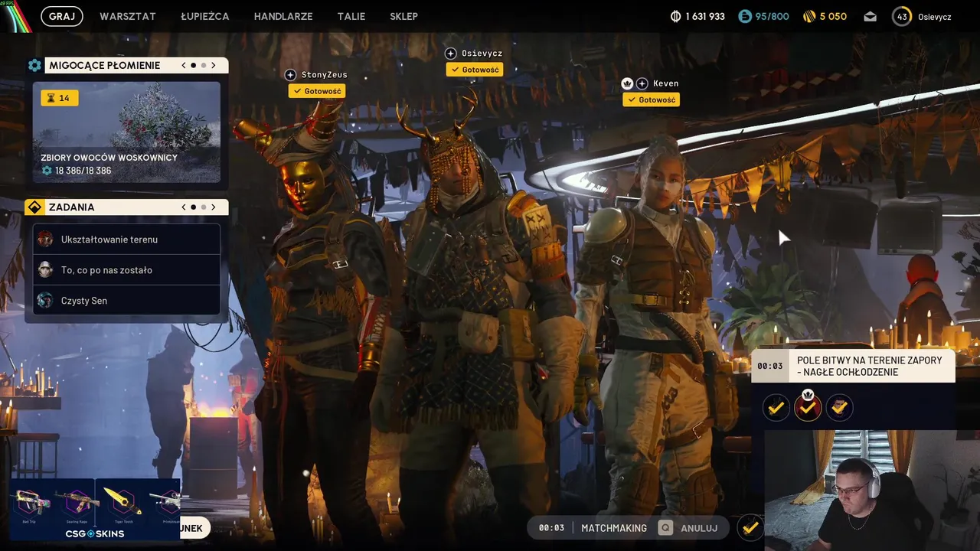Viewport: 980px width, 551px height.
Task: Select player name Keven
Action: (x=665, y=83)
